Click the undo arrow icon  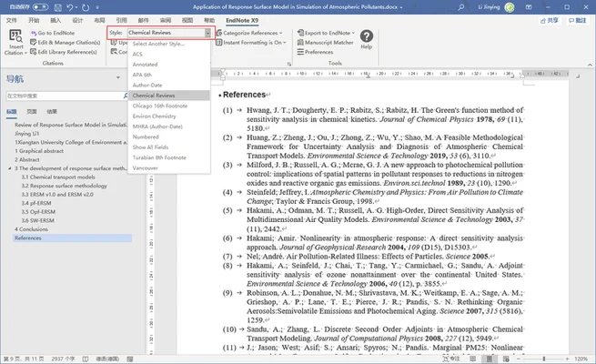[70, 7]
